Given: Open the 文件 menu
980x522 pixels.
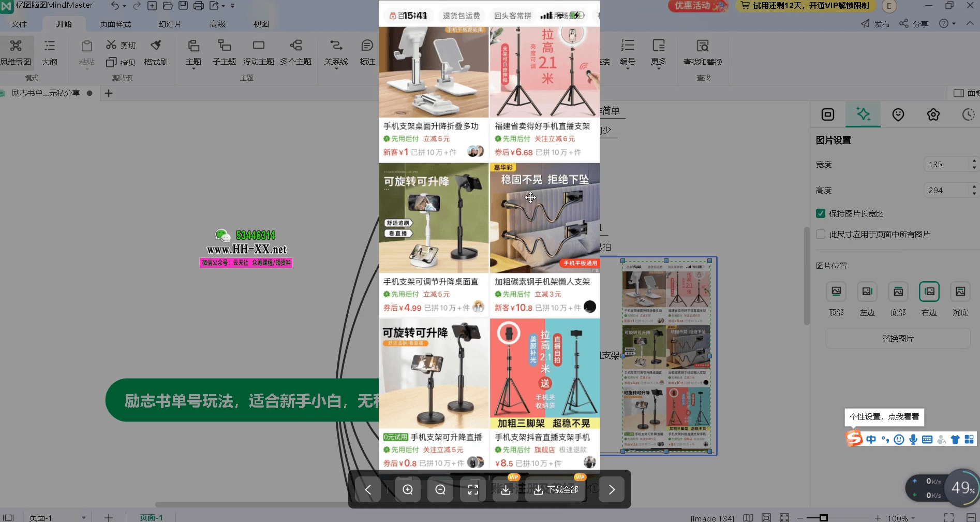Looking at the screenshot, I should pos(19,24).
